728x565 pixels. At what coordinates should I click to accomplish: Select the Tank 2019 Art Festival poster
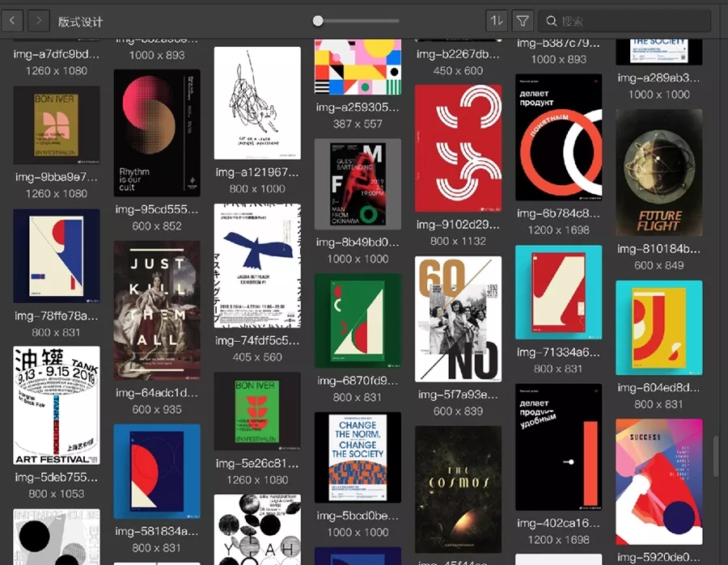pyautogui.click(x=57, y=405)
